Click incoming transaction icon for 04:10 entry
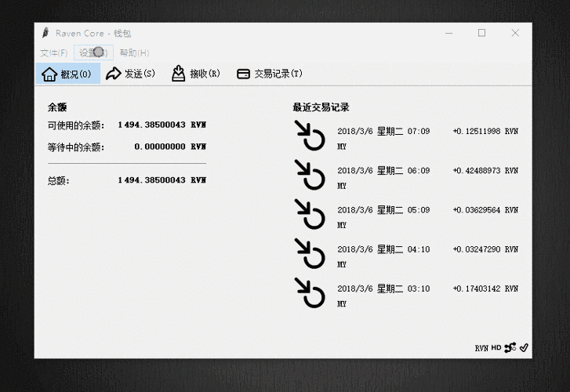 tap(310, 252)
